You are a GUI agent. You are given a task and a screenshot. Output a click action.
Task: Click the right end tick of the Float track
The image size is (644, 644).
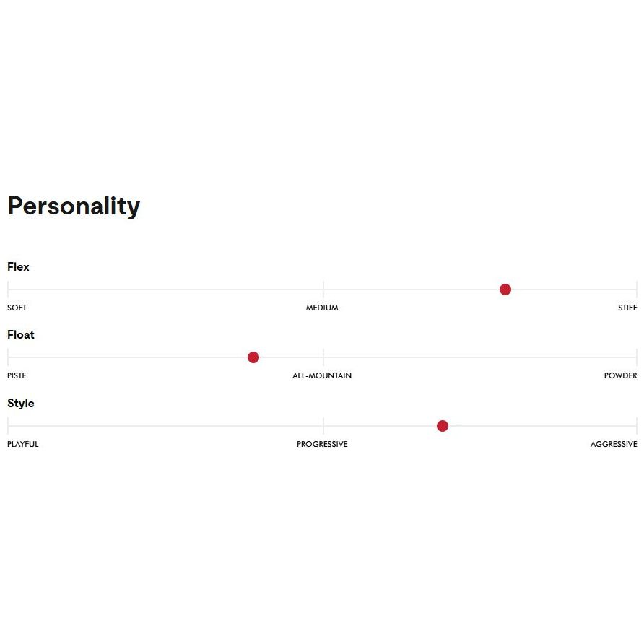click(636, 357)
